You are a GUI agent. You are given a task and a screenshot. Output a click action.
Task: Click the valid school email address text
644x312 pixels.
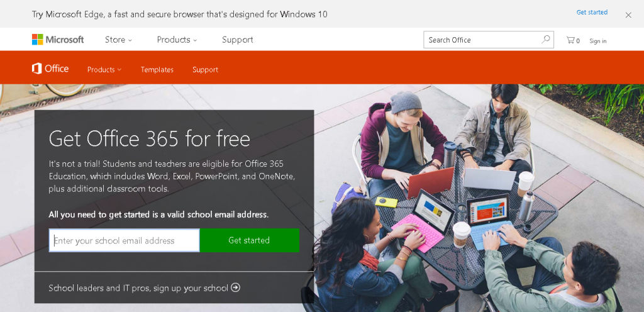click(x=158, y=214)
